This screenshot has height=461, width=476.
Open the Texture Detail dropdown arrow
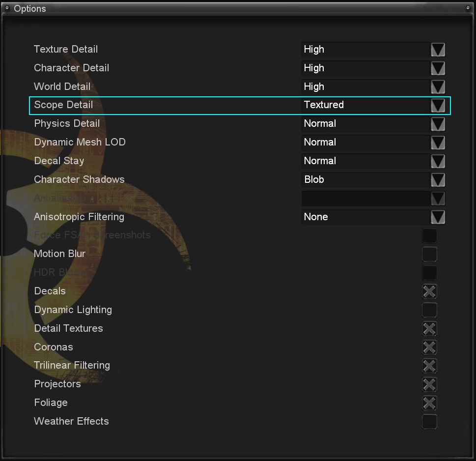(x=438, y=50)
